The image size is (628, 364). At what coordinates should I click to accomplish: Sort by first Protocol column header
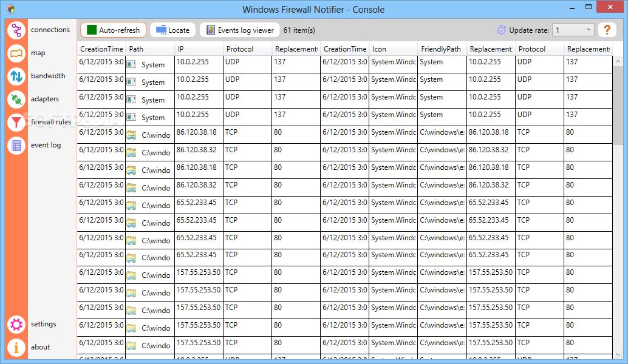tap(248, 49)
